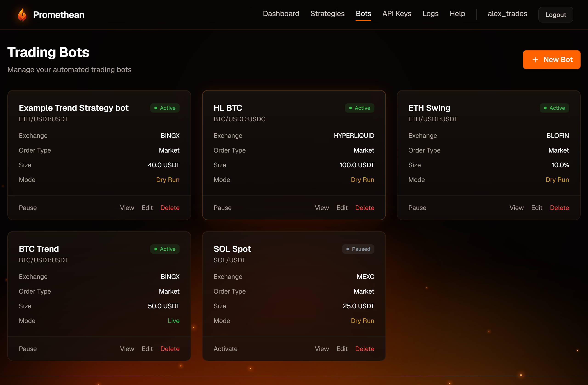
Task: View the HL BTC bot
Action: point(322,208)
